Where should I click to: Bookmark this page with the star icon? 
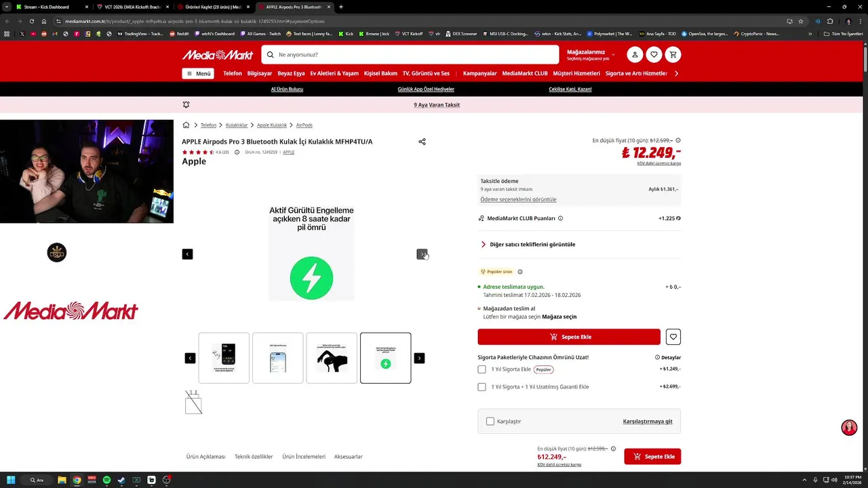(801, 21)
